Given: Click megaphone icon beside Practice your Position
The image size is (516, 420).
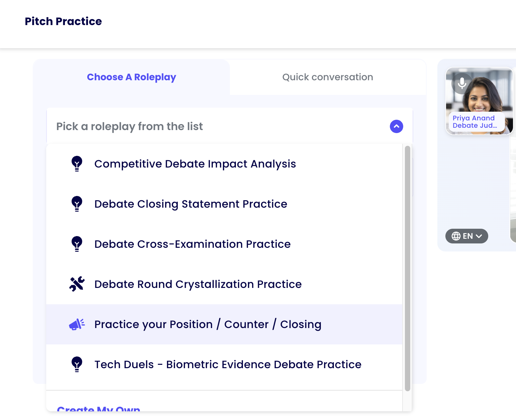Looking at the screenshot, I should [77, 324].
